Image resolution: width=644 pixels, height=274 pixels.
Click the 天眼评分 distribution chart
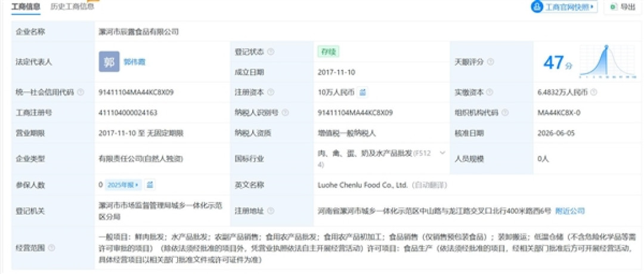tap(608, 61)
